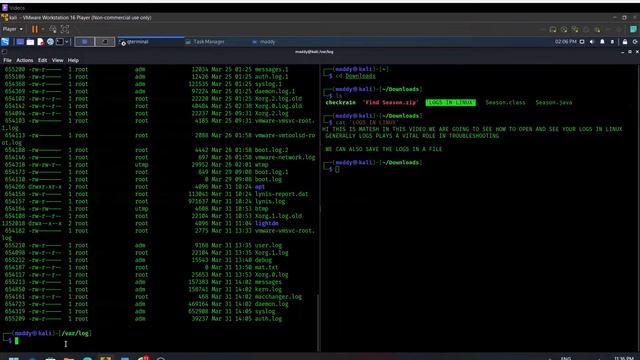Screen dimensions: 640x360
Task: Click the VMware CD/DVD device icon
Action: click(x=564, y=29)
